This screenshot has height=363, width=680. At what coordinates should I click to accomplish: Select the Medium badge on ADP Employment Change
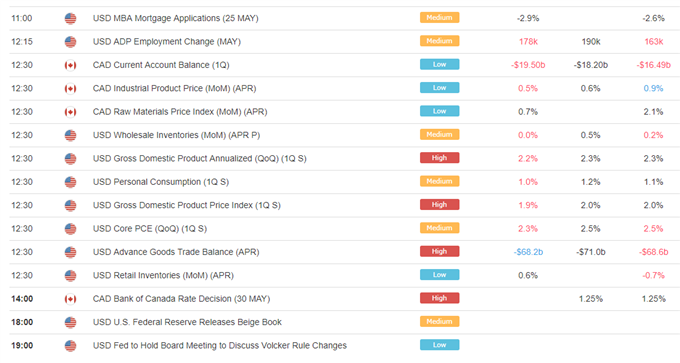tap(439, 41)
